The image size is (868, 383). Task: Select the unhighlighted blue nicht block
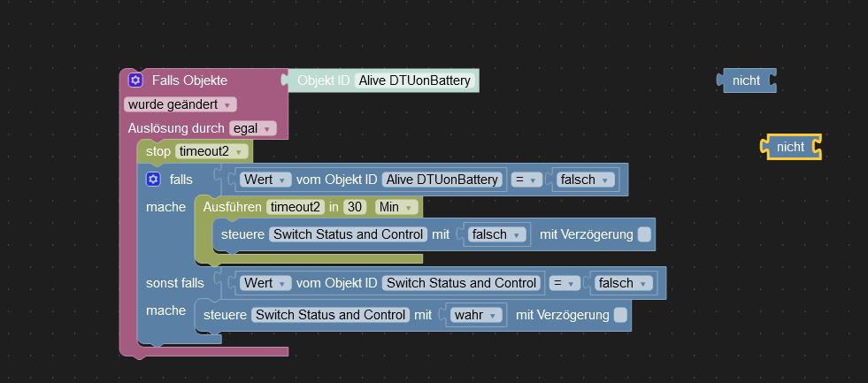(746, 80)
